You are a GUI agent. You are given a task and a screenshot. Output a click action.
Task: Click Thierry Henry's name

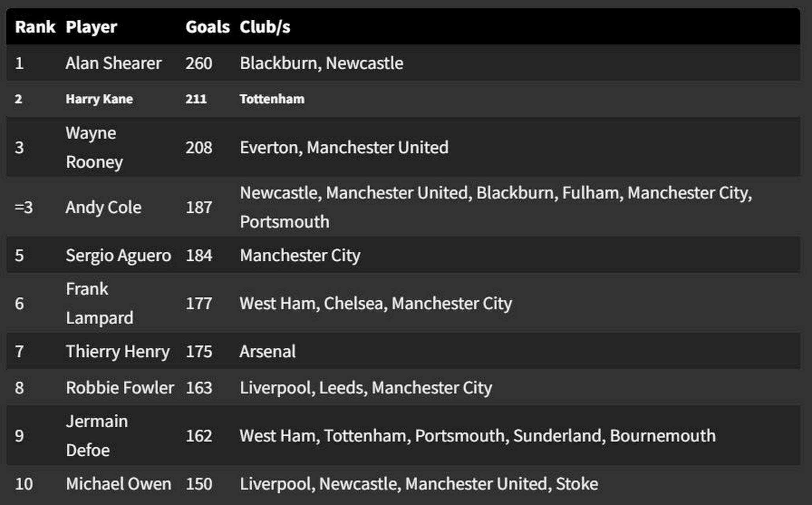tap(118, 351)
